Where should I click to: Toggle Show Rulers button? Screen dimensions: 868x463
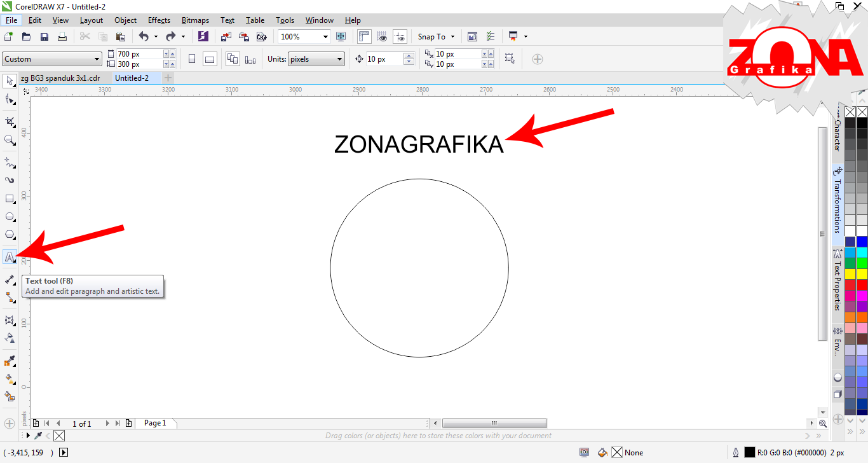(365, 37)
